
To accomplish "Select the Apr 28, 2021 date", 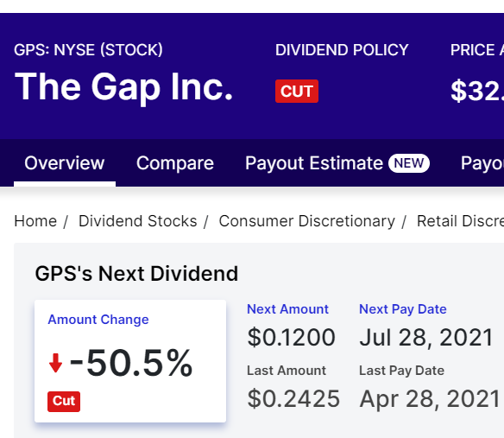I will (x=430, y=398).
